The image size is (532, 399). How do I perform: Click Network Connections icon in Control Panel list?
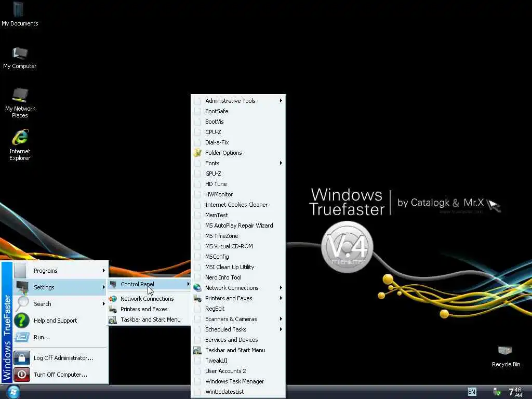(197, 288)
